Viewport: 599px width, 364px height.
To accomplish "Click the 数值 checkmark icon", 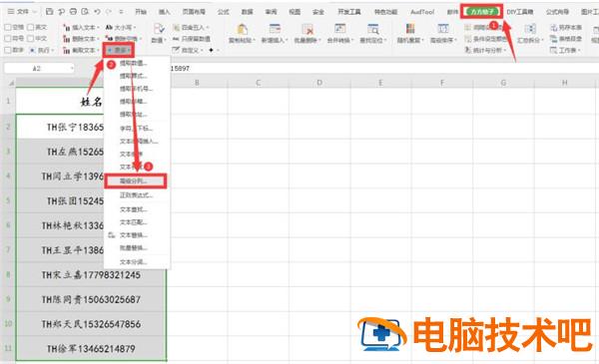I will [159, 29].
